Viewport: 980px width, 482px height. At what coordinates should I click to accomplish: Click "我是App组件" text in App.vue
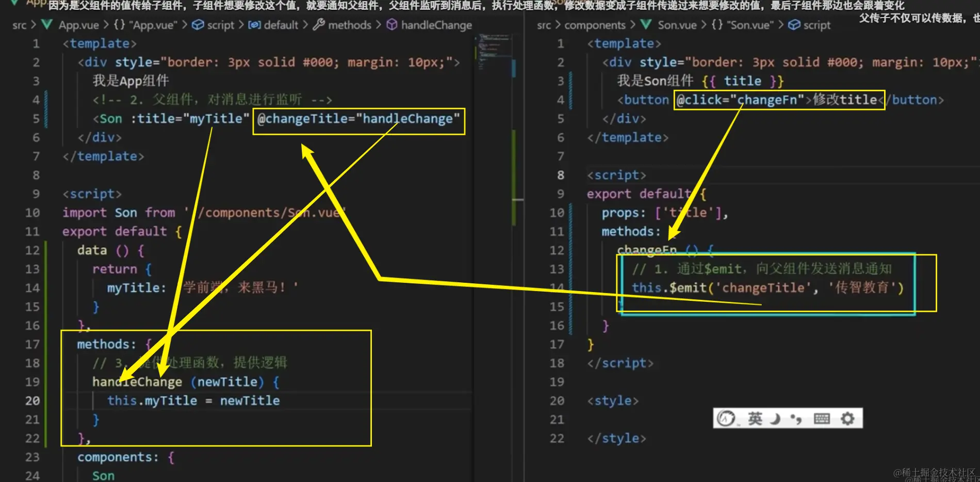coord(130,81)
